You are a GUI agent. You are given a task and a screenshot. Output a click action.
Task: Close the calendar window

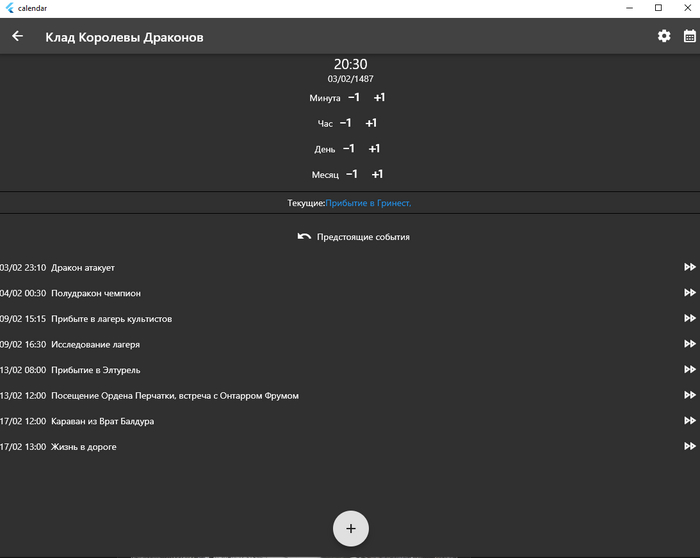[x=688, y=8]
